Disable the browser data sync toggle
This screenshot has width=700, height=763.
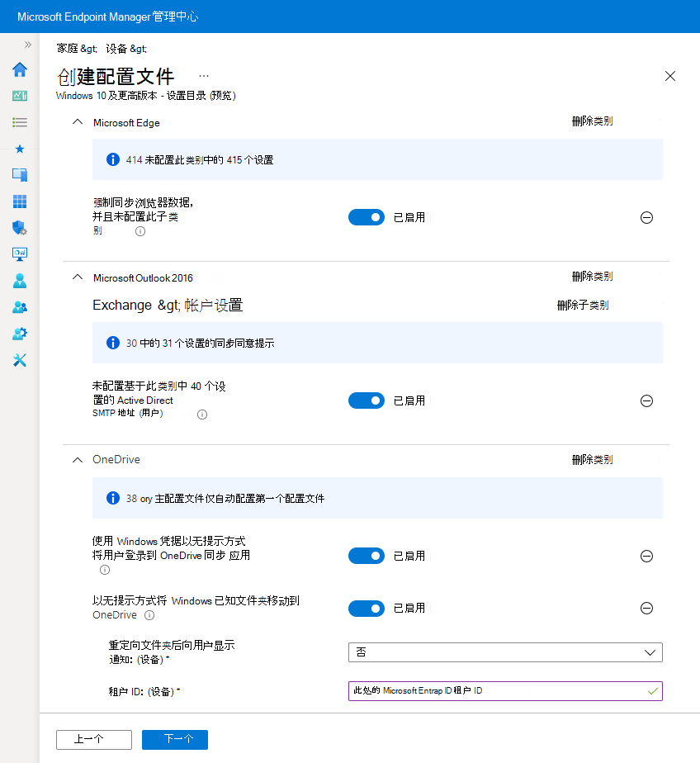[367, 217]
